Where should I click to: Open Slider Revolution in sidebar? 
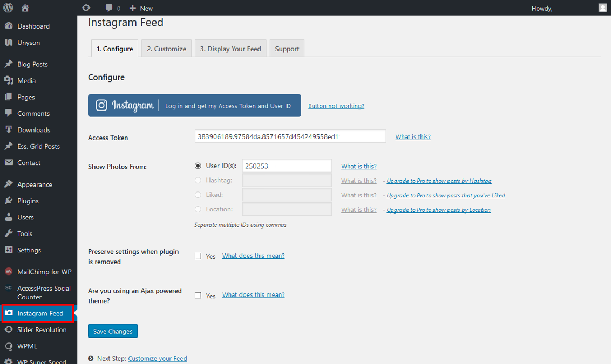[42, 330]
